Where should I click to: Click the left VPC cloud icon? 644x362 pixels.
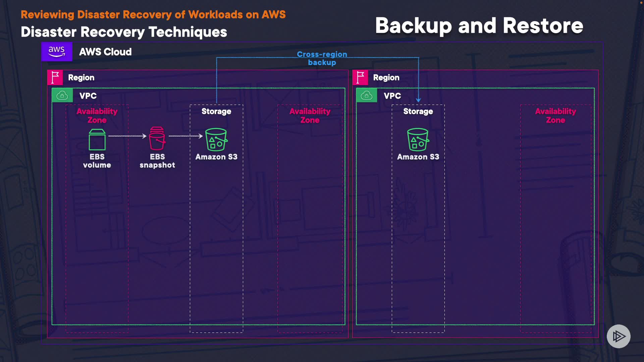pos(62,96)
